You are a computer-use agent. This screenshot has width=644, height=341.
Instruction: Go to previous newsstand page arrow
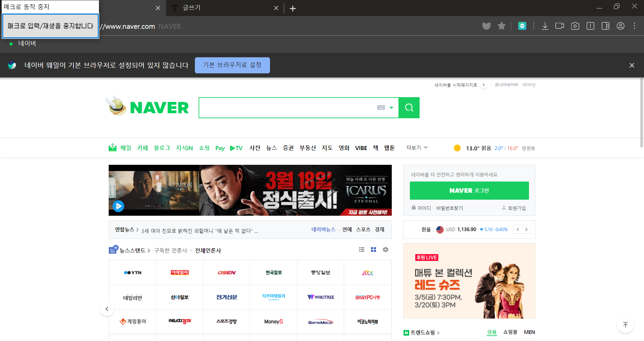107,309
